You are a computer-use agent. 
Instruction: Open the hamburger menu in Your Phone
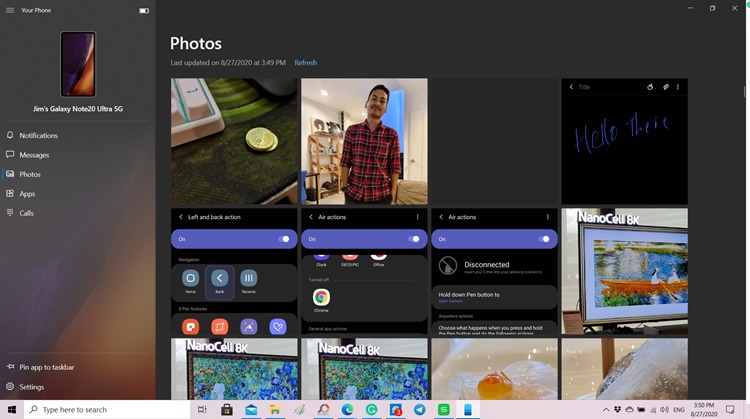pos(10,10)
